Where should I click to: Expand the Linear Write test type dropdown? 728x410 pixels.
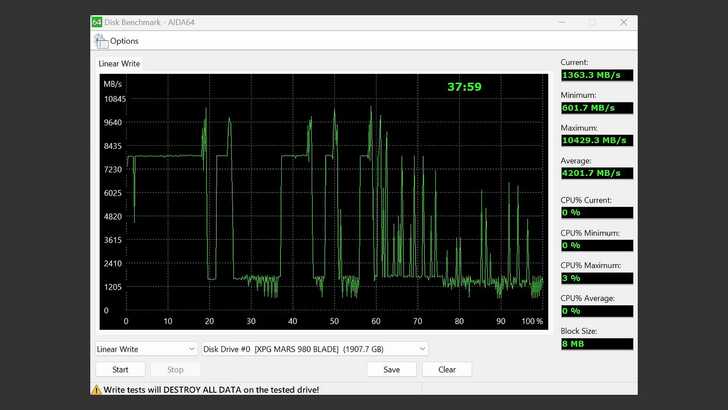coord(146,349)
